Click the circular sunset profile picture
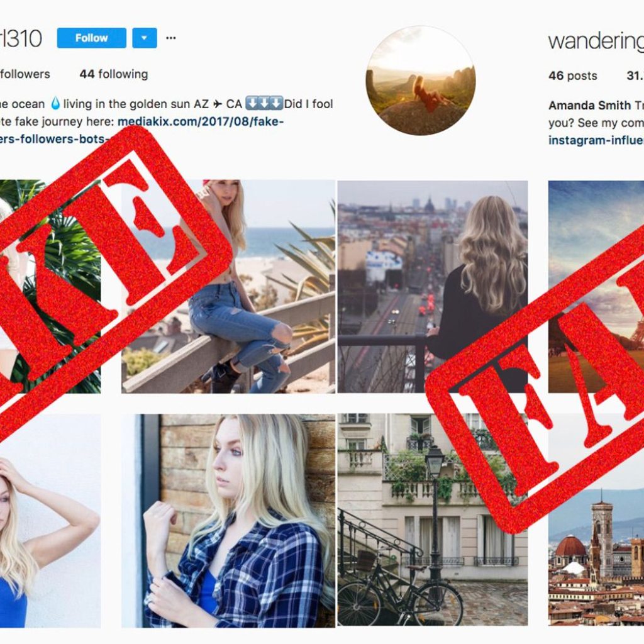The height and width of the screenshot is (644, 644). coord(421,80)
